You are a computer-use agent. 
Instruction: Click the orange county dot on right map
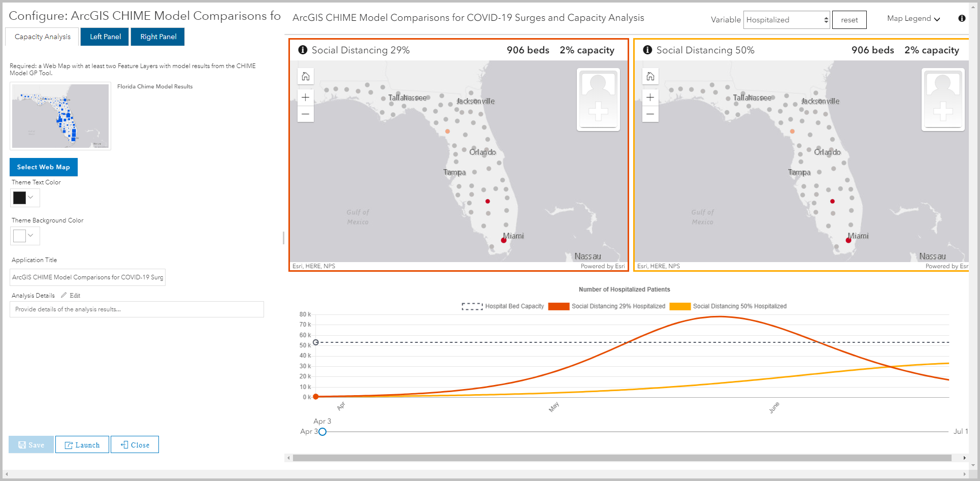(792, 132)
